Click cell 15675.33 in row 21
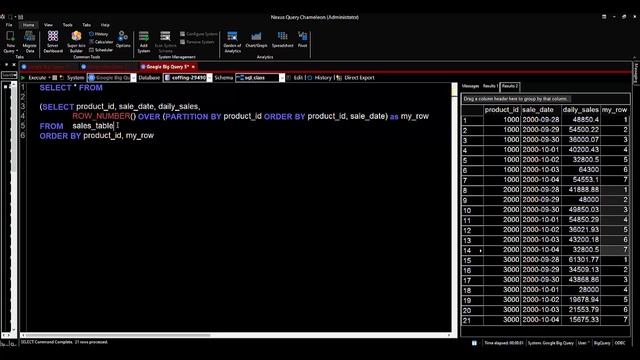Image resolution: width=640 pixels, height=360 pixels. 581,320
